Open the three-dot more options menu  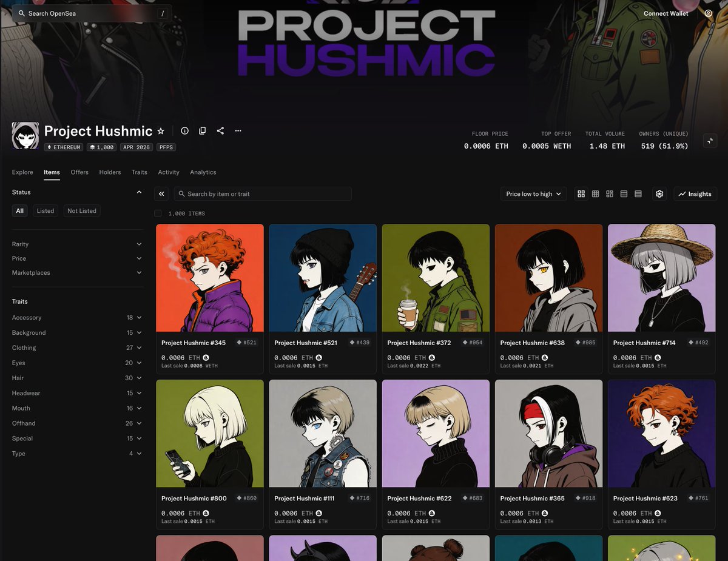pos(238,131)
